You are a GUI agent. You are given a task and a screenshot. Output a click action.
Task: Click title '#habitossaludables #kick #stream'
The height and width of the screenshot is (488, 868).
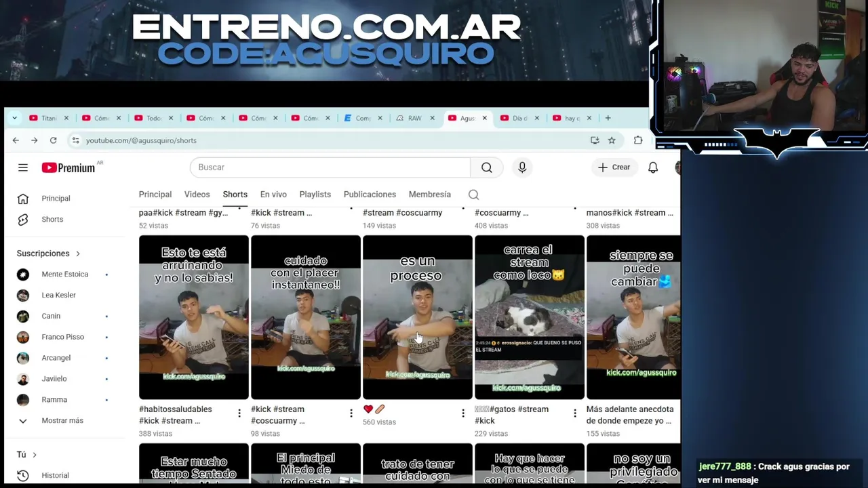click(x=176, y=415)
